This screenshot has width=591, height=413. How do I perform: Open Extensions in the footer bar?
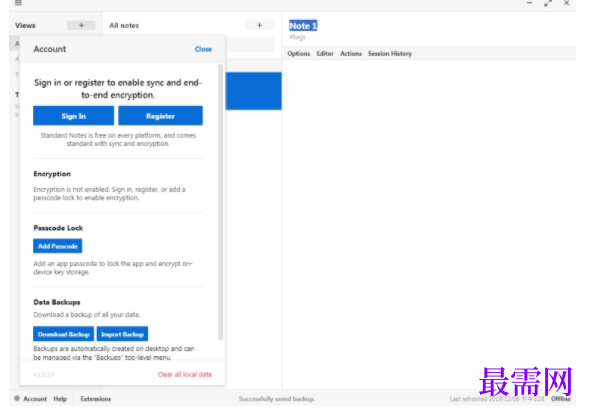coord(96,399)
